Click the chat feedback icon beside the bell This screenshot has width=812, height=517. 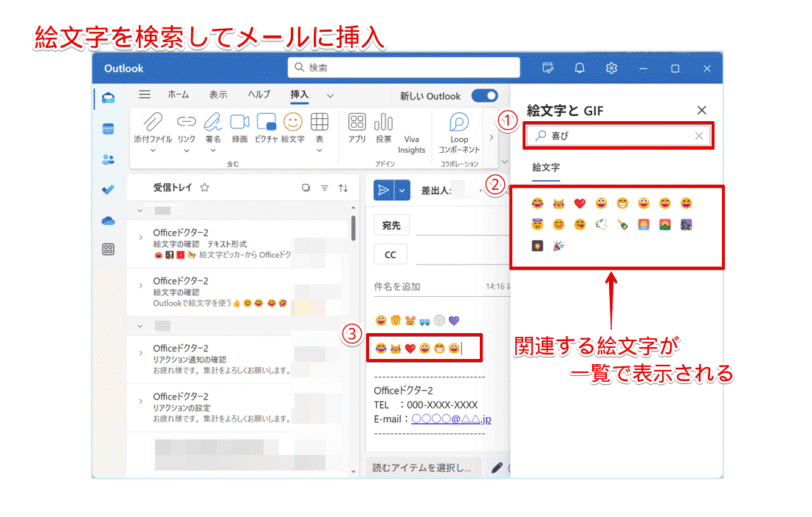click(548, 68)
